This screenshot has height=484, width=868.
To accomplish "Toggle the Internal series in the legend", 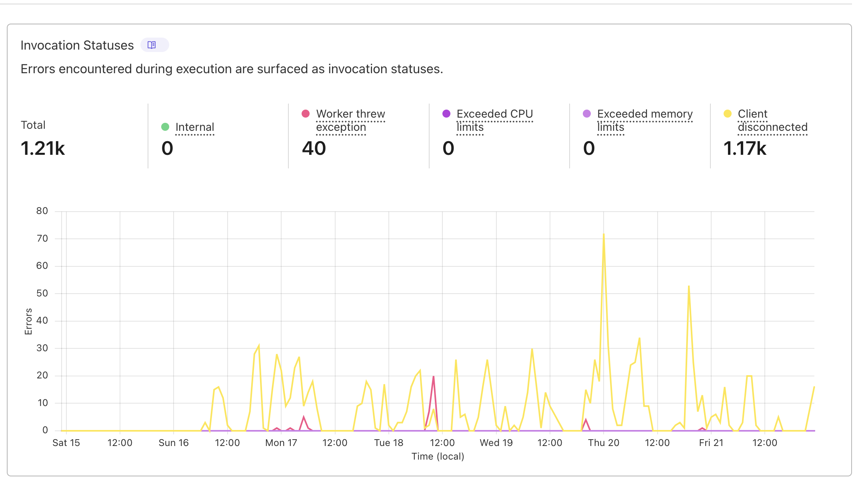I will pos(195,127).
